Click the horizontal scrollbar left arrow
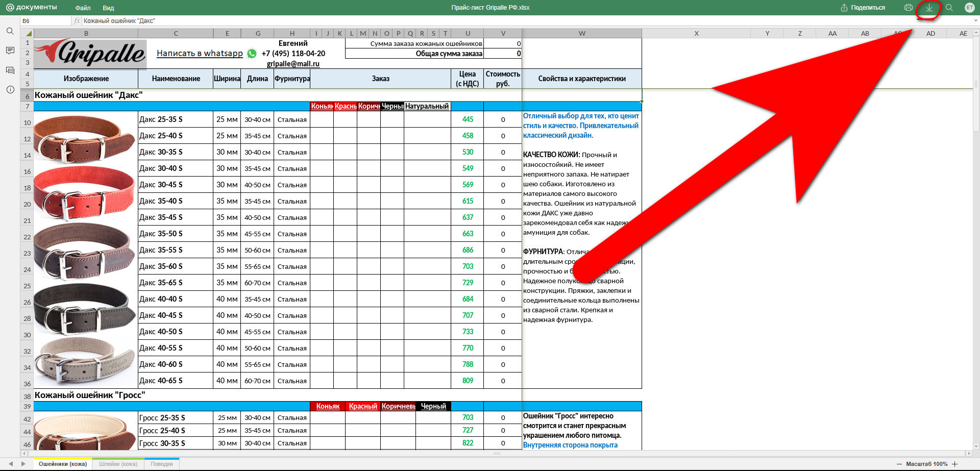 click(24, 453)
